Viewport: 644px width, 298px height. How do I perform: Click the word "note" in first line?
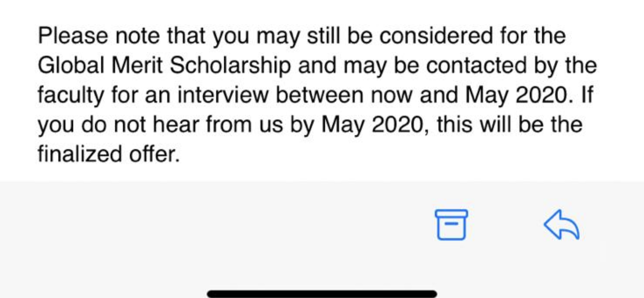tap(137, 36)
